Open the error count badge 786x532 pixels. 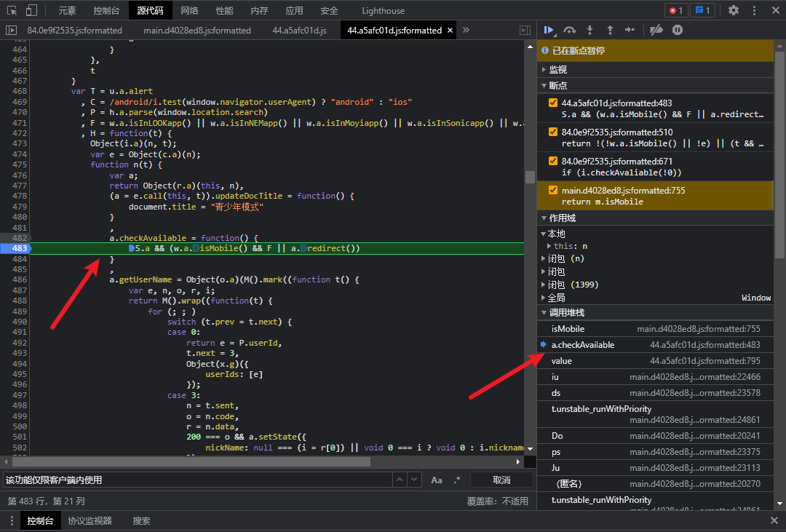pyautogui.click(x=675, y=10)
